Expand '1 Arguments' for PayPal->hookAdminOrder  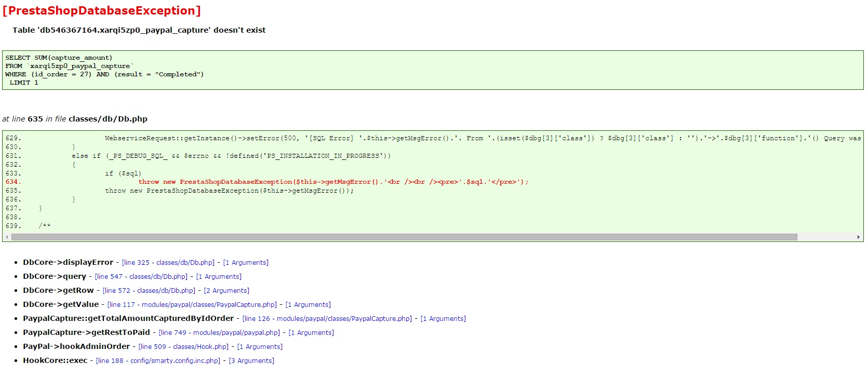click(x=260, y=347)
